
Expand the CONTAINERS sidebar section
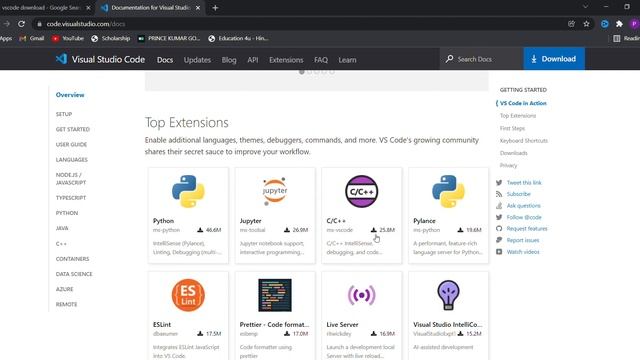pyautogui.click(x=72, y=259)
